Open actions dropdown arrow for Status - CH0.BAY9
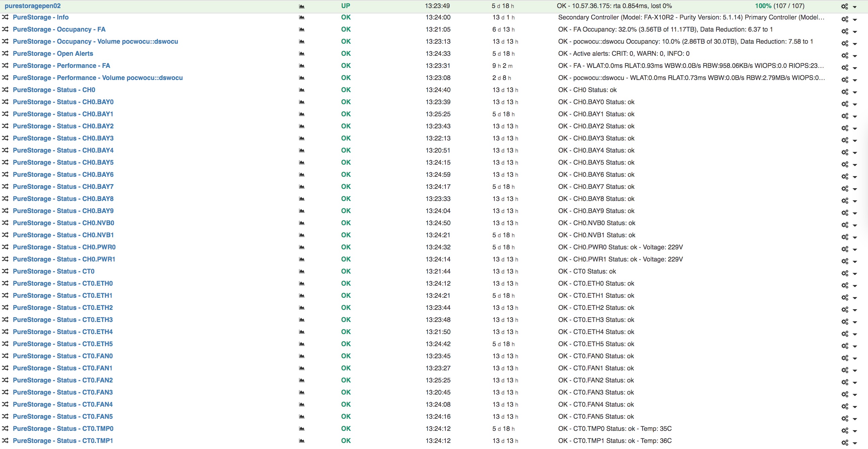Viewport: 868px width, 449px height. [x=855, y=213]
